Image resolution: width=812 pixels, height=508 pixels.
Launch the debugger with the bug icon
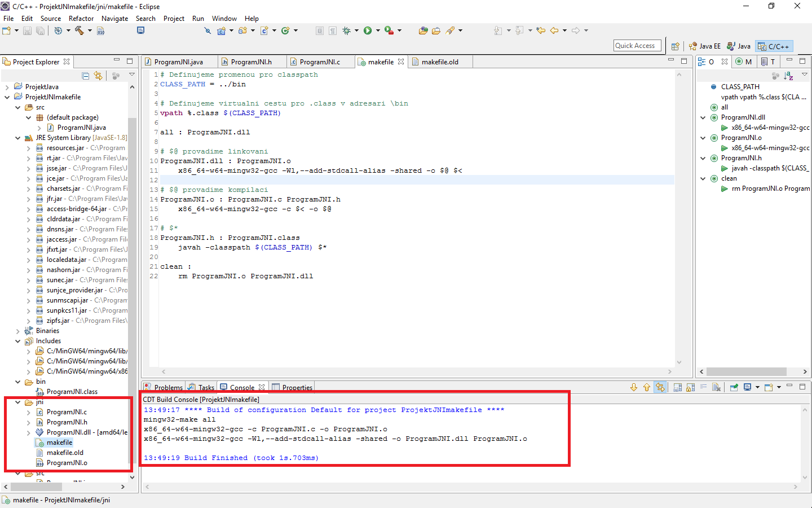(346, 30)
